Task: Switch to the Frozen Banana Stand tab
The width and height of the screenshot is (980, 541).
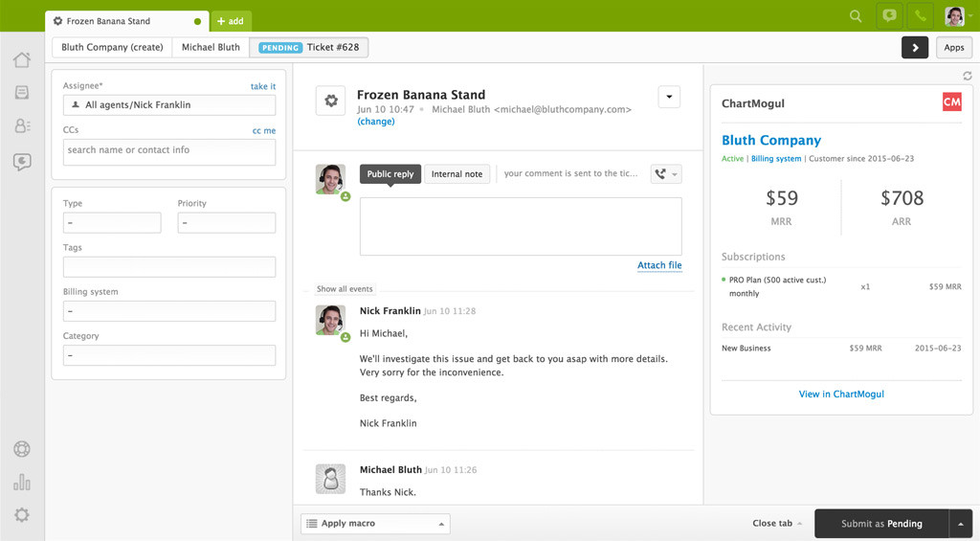Action: pos(127,21)
